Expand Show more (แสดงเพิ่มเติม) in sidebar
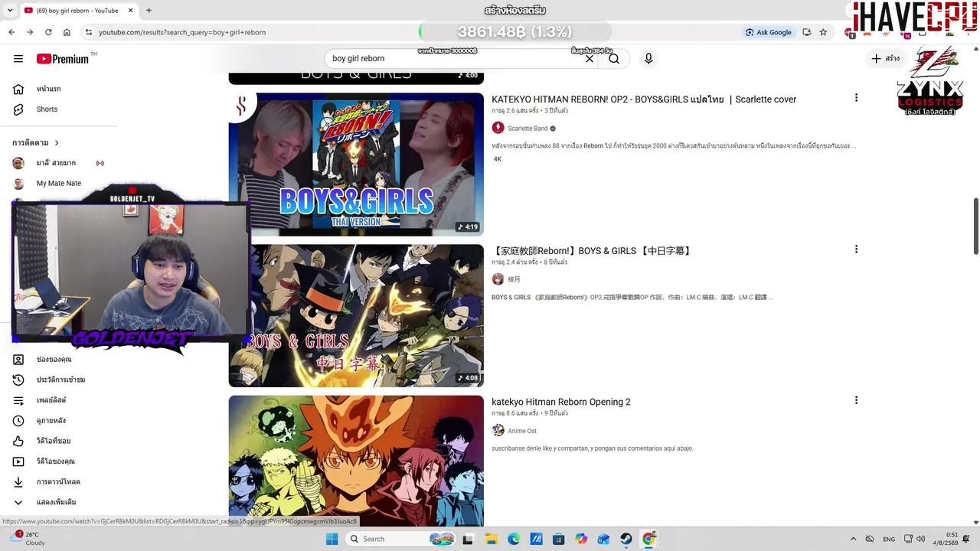Viewport: 980px width, 551px height. [x=56, y=502]
